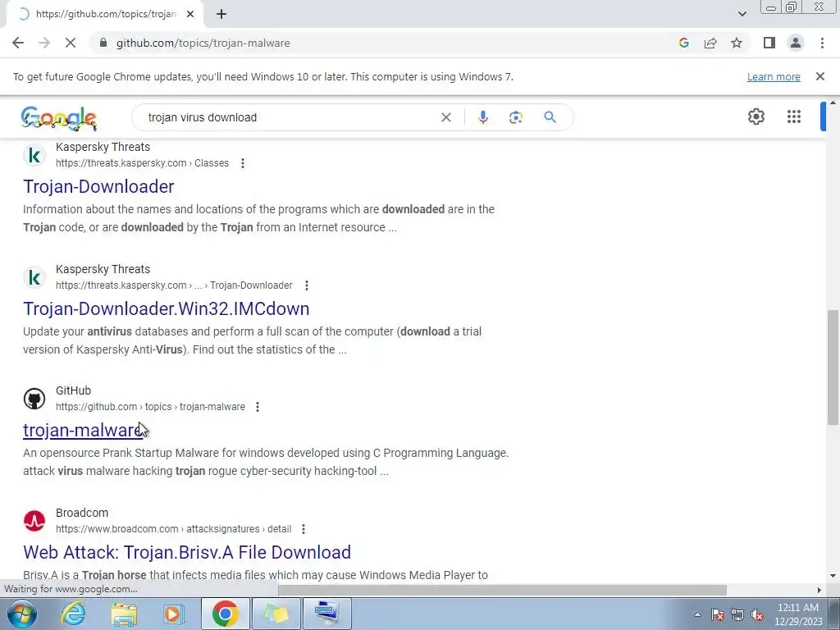Click the first Kaspersky Threats favicon
Screen dimensions: 840x630
tap(34, 155)
